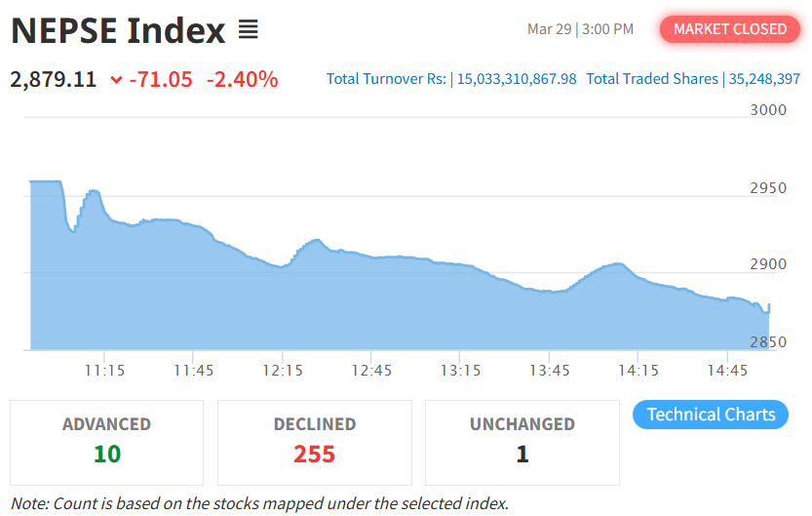Click the Mar 29 3:00 PM timestamp
This screenshot has height=516, width=812.
point(580,29)
